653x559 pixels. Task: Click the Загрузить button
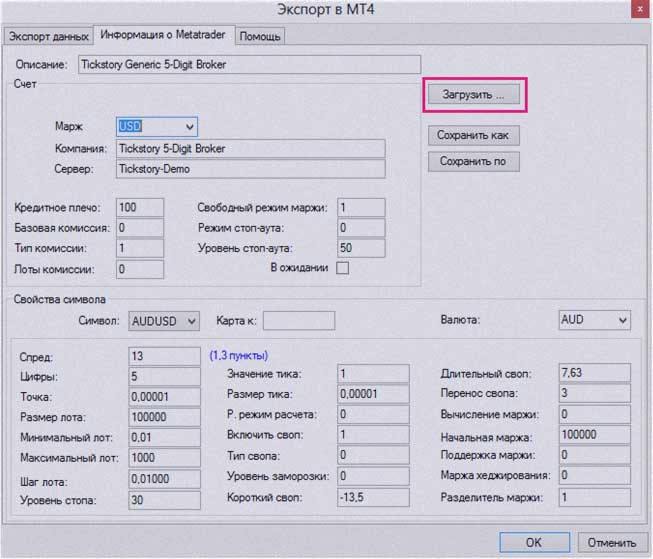click(x=474, y=95)
